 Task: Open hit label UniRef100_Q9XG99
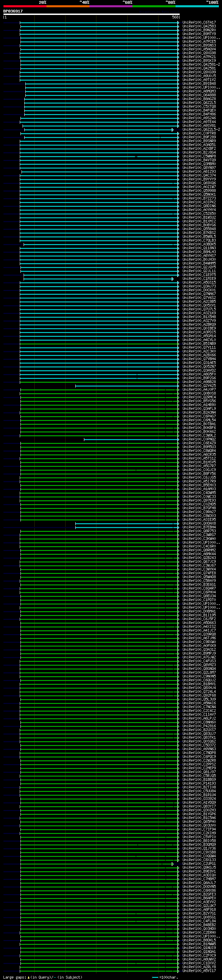(199, 72)
